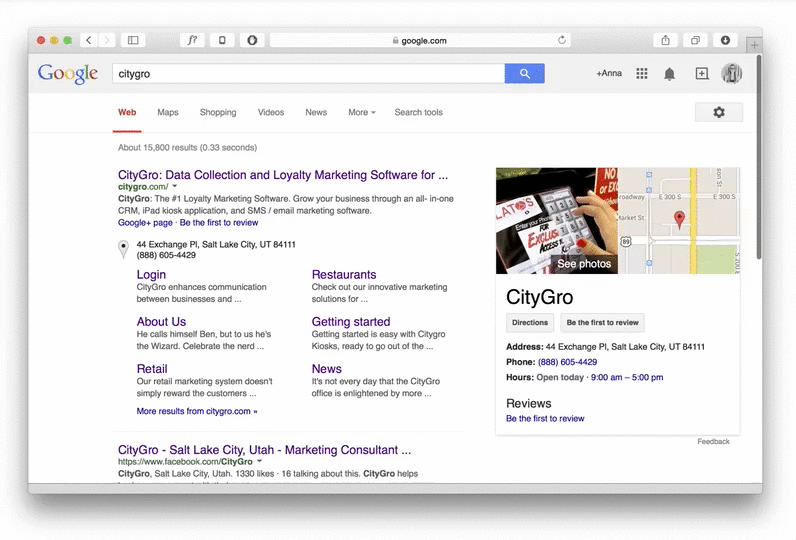This screenshot has width=796, height=540.
Task: Open CityGro Data Collection result title
Action: coord(283,175)
